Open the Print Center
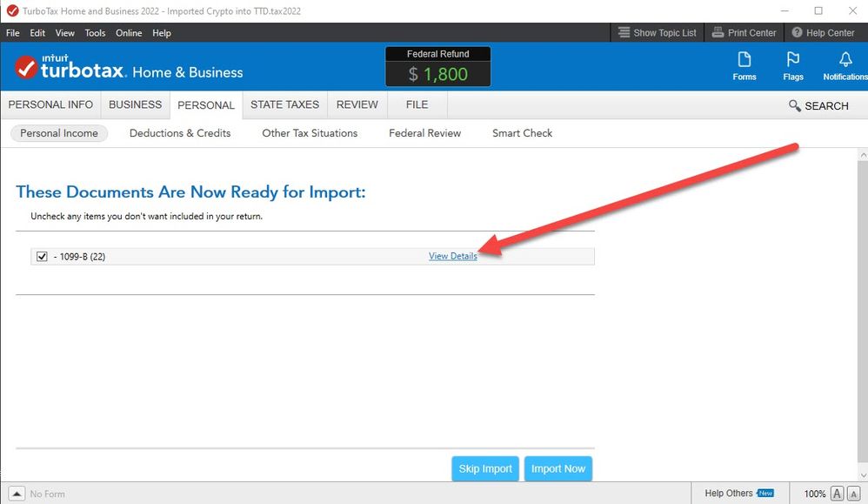Viewport: 868px width, 504px height. tap(744, 33)
